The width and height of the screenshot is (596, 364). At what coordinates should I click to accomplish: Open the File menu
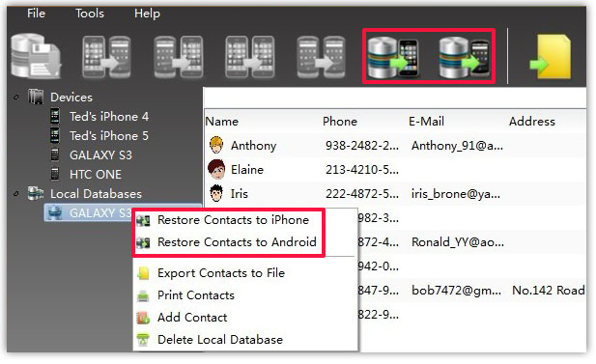[36, 14]
